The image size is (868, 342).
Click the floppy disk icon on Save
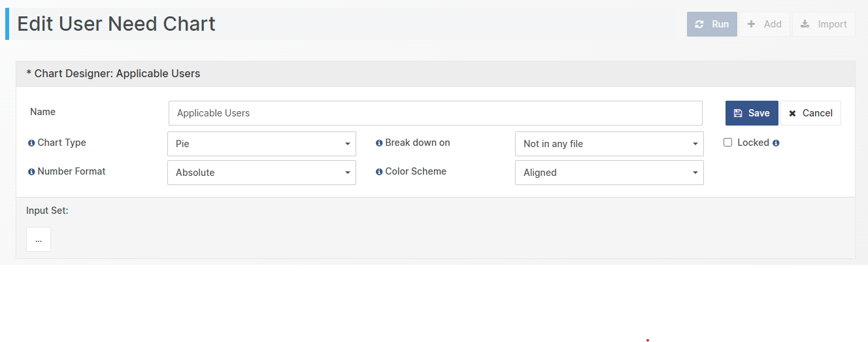(738, 113)
